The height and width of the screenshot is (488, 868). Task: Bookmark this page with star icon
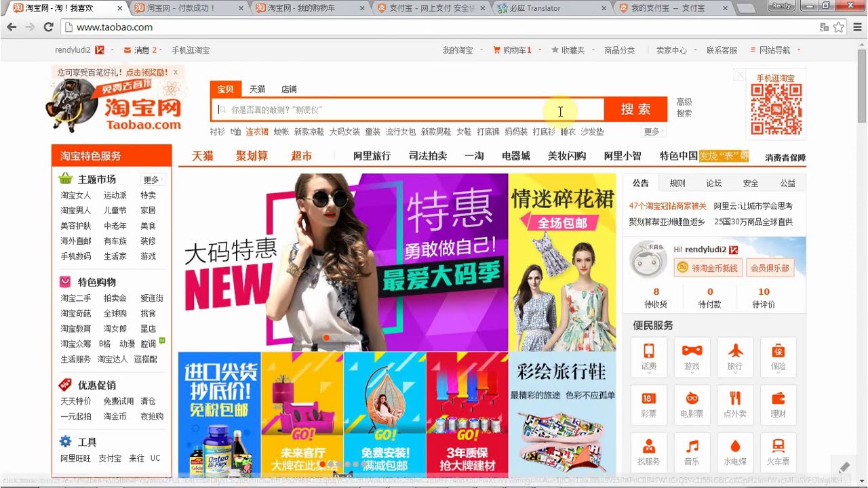839,27
